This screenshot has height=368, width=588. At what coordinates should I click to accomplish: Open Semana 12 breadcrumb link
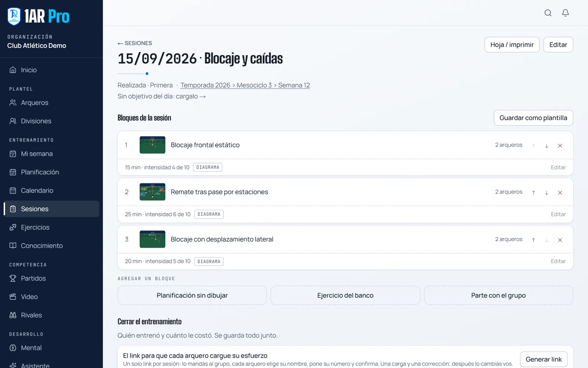pos(294,85)
